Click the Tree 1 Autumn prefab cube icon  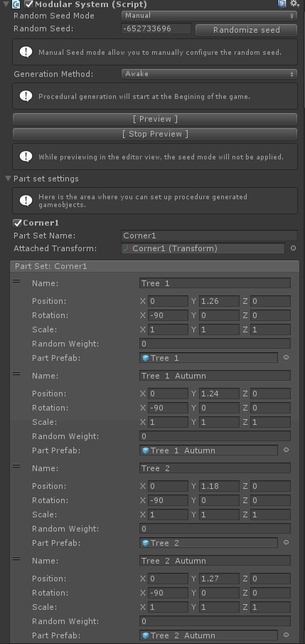tap(145, 450)
